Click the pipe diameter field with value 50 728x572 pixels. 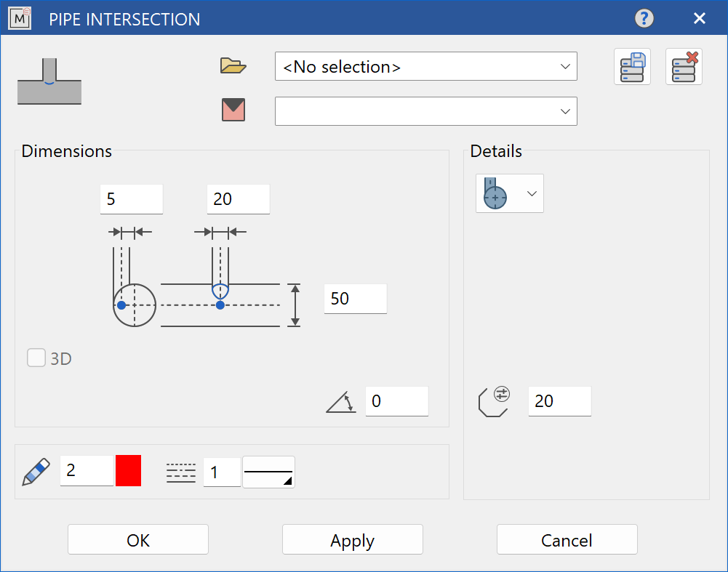click(355, 299)
